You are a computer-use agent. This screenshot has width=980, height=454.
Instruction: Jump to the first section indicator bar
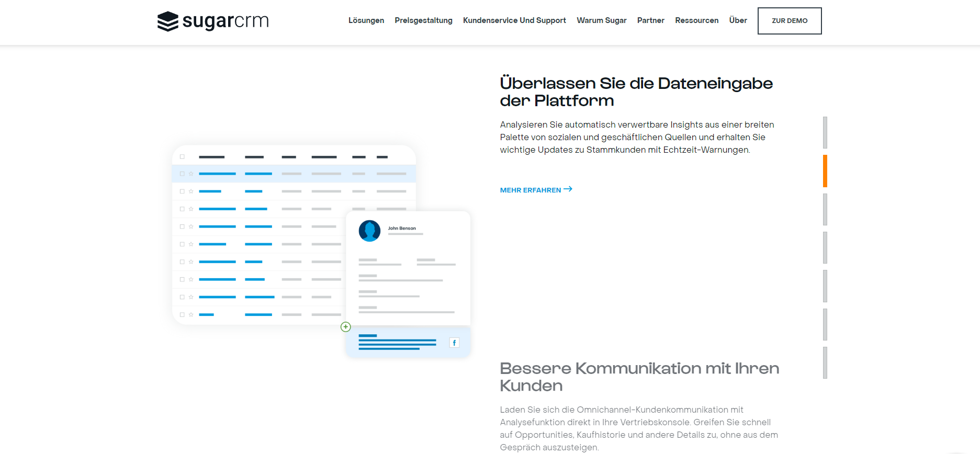(x=825, y=133)
